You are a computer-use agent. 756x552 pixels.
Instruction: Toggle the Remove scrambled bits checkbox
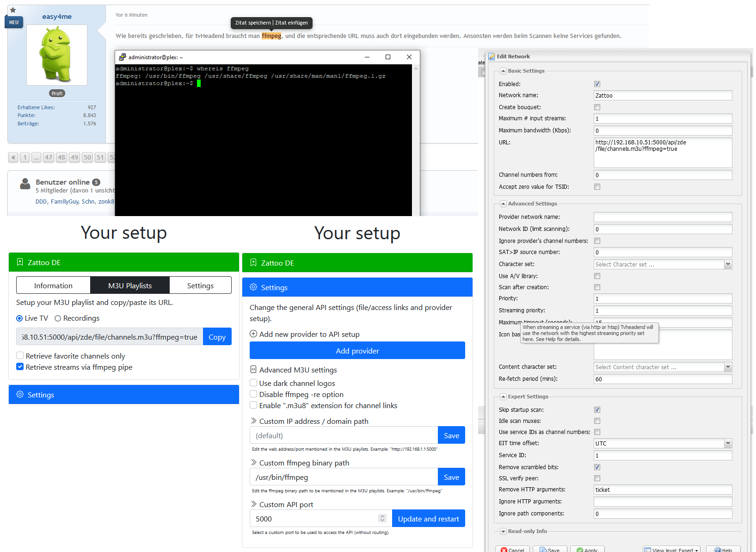597,467
